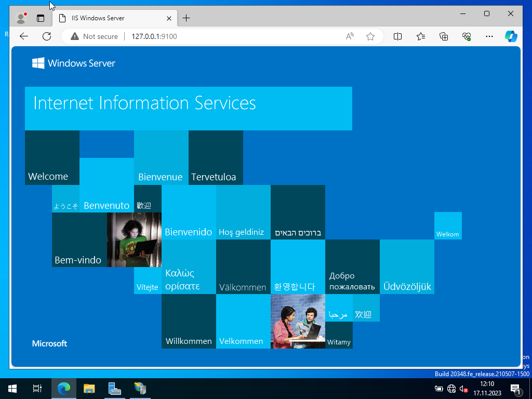Open Collections panel
This screenshot has width=532, height=399.
444,36
